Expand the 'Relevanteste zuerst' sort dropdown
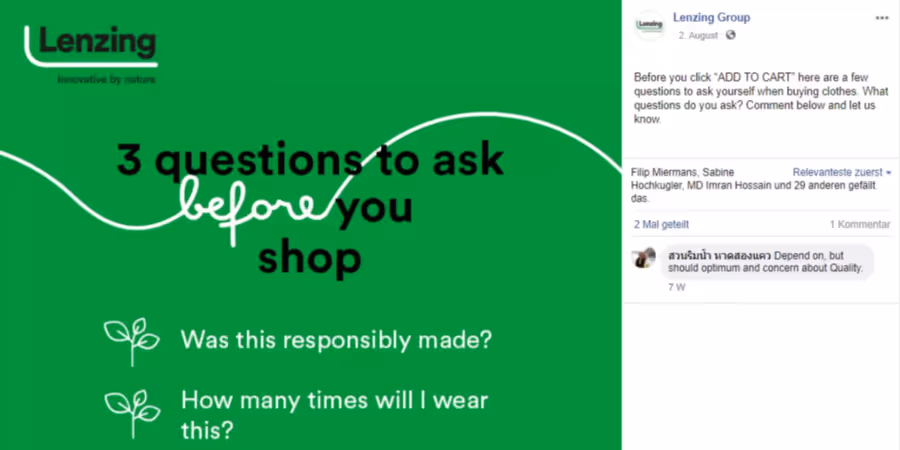 pyautogui.click(x=841, y=172)
